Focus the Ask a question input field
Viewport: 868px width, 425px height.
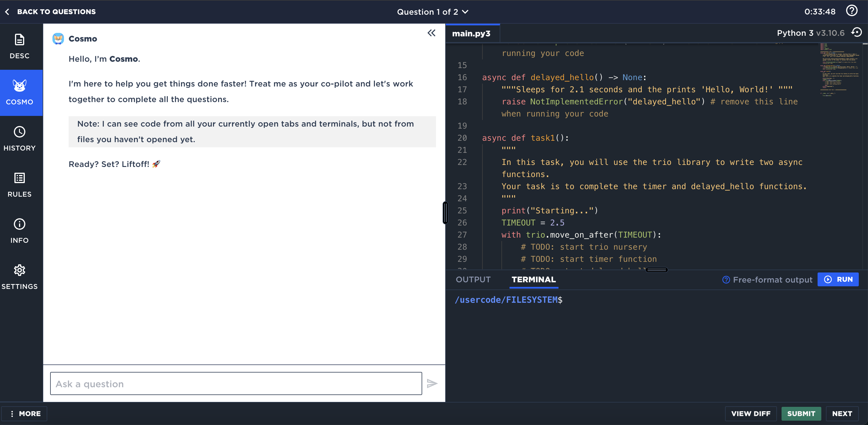click(x=236, y=383)
